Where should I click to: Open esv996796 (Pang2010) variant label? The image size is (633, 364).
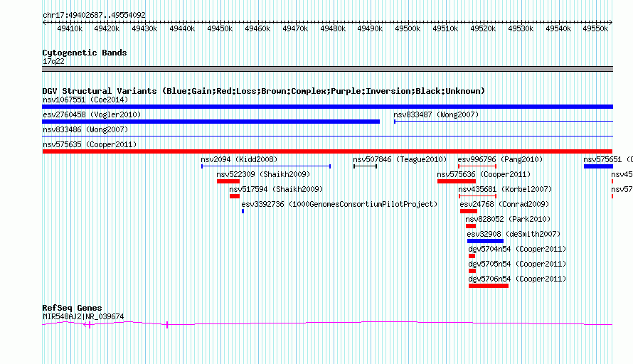[500, 159]
